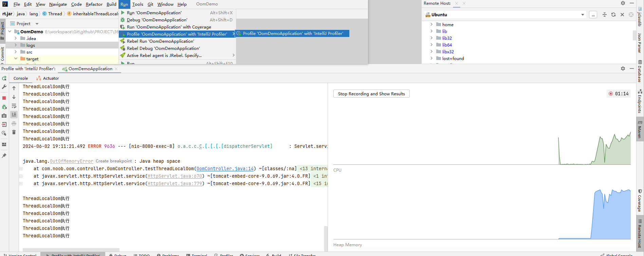The width and height of the screenshot is (644, 256).
Task: Toggle soft-wrap in the console
Action: click(x=14, y=106)
